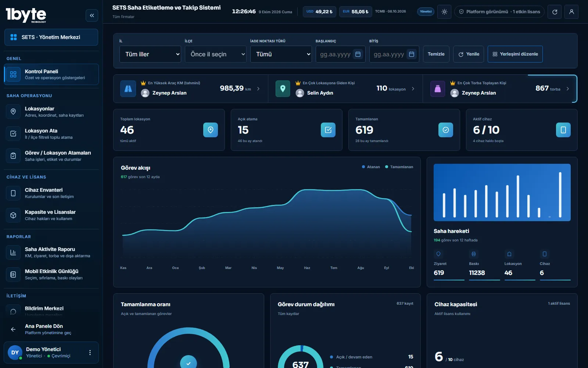This screenshot has height=368, width=588.
Task: Open the İl dropdown Tüm iller
Action: pyautogui.click(x=150, y=54)
